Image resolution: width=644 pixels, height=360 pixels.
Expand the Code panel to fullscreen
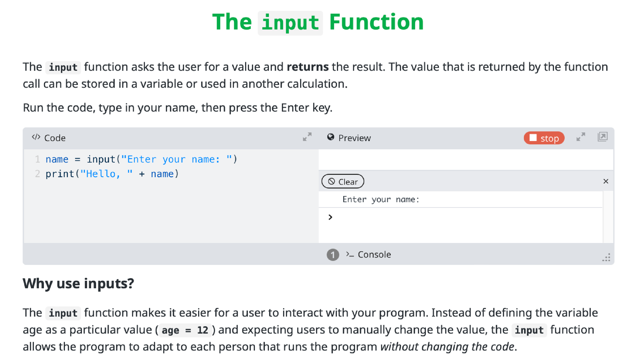tap(307, 137)
